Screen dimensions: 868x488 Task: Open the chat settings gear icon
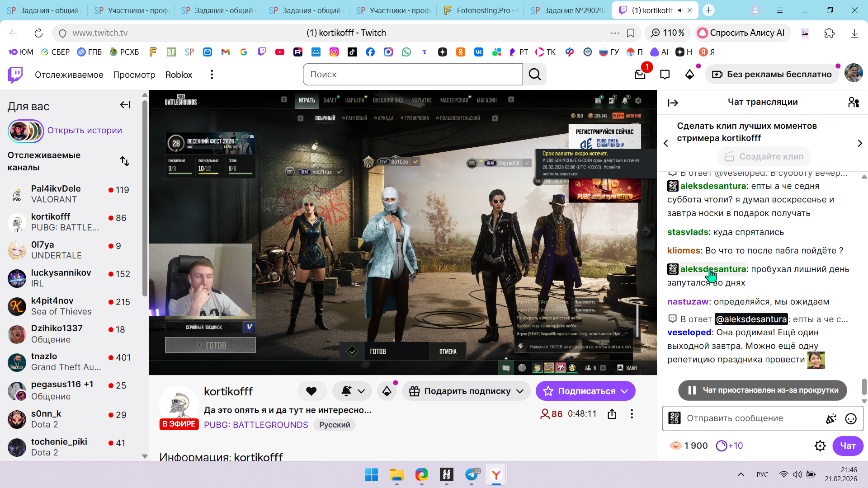point(820,446)
